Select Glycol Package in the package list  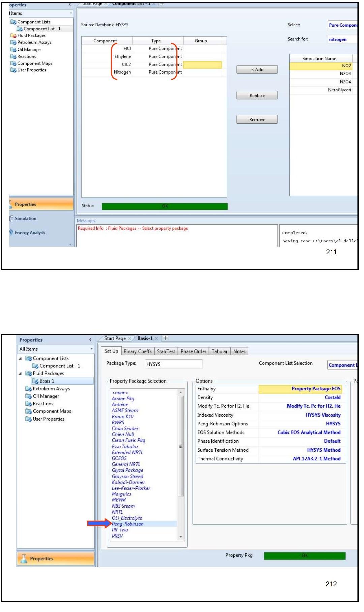(x=127, y=470)
